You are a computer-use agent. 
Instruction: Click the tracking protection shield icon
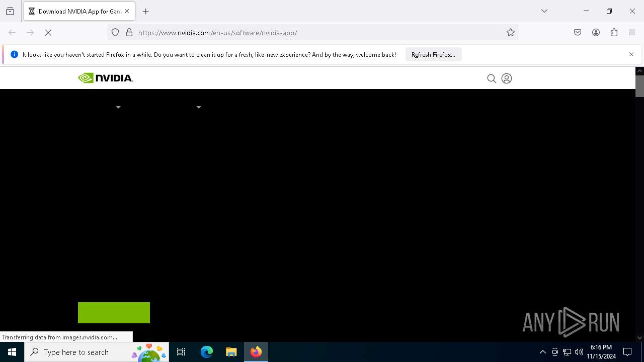(x=115, y=33)
